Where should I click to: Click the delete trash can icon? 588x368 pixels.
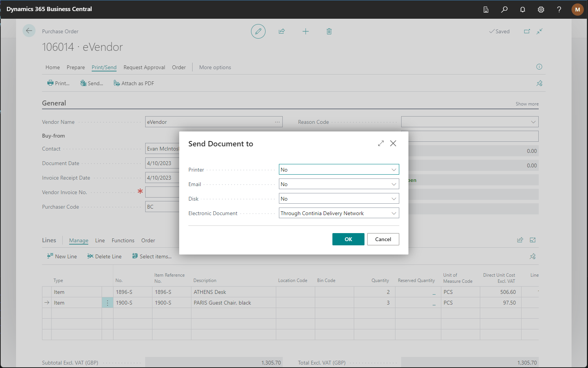click(329, 31)
